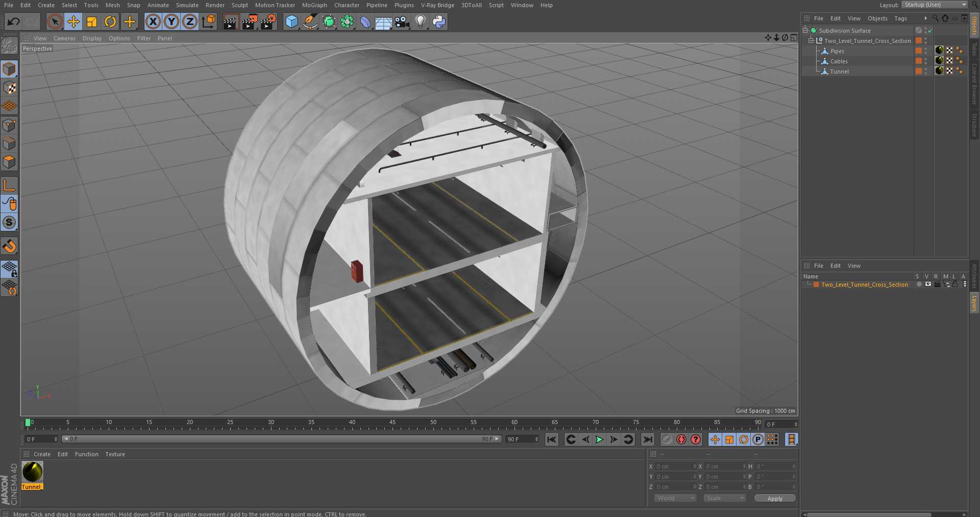Toggle X axis lock
The width and height of the screenshot is (980, 517).
153,21
